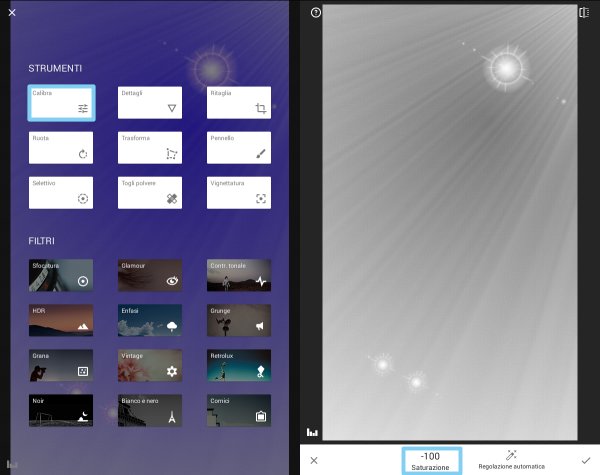Toggle the before/after compare icon
This screenshot has height=475, width=600.
point(584,13)
